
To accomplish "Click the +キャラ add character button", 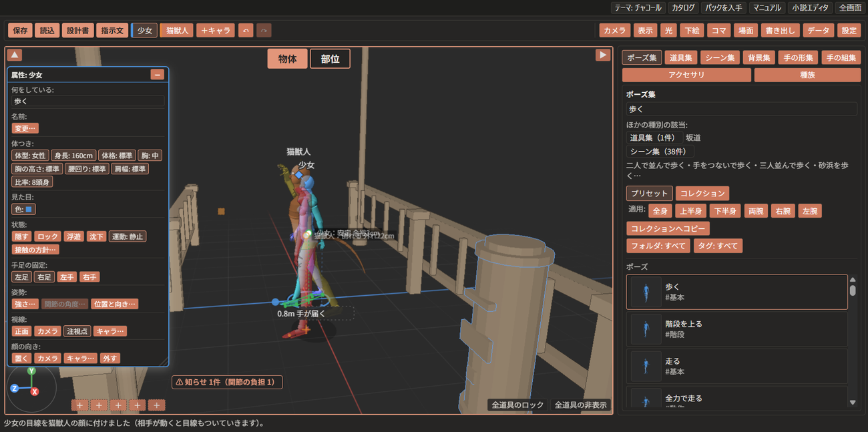I will 215,31.
